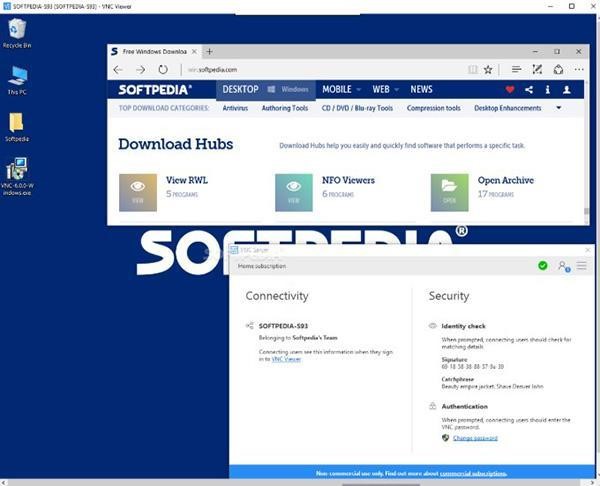This screenshot has width=600, height=486.
Task: Switch to Free Windows Downloads tab
Action: click(155, 52)
